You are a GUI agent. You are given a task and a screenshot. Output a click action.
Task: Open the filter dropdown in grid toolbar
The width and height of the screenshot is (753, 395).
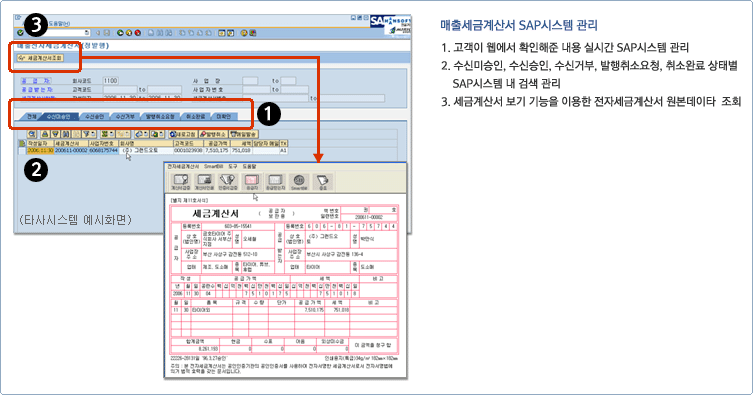tap(93, 134)
